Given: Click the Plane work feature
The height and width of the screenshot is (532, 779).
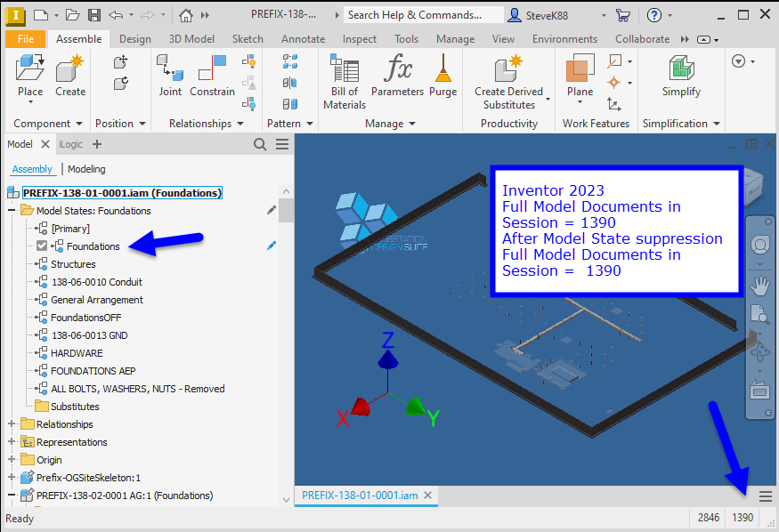Looking at the screenshot, I should click(580, 68).
